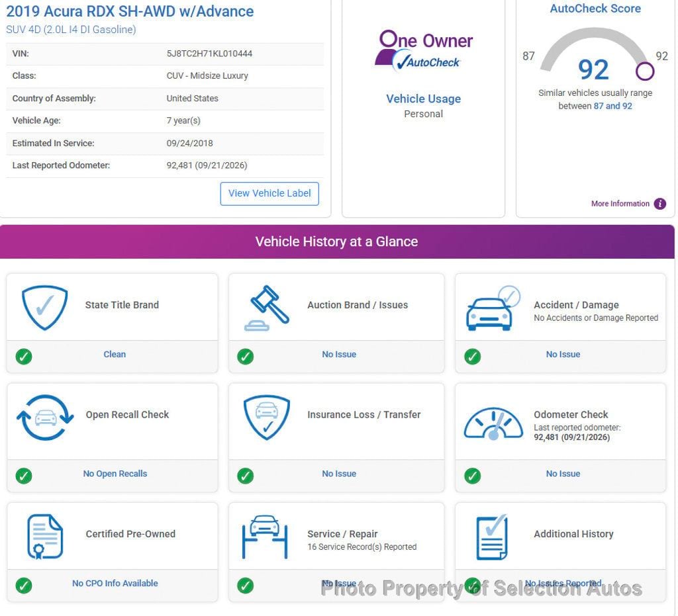
Task: Click the Open Recall Check circular arrows icon
Action: click(45, 418)
